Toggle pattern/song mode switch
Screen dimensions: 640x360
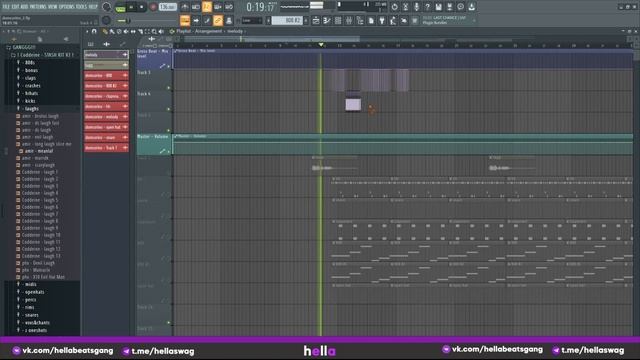point(120,7)
